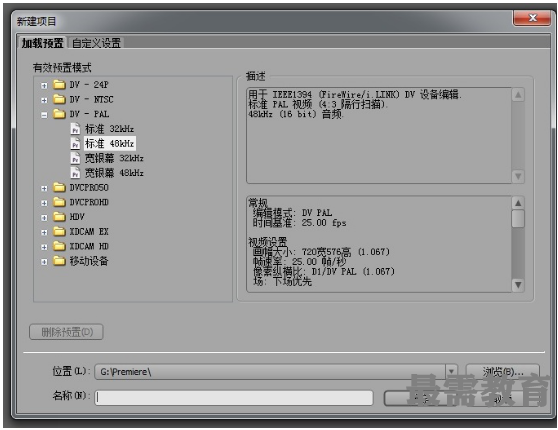The image size is (558, 430).
Task: Close the 新建项目 dialog
Action: (532, 18)
